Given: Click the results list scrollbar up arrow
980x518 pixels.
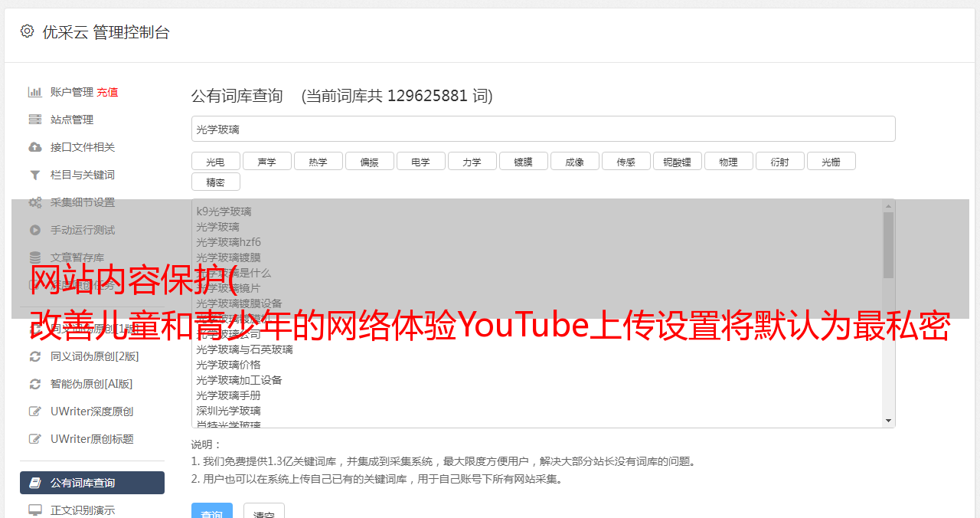Looking at the screenshot, I should (888, 205).
